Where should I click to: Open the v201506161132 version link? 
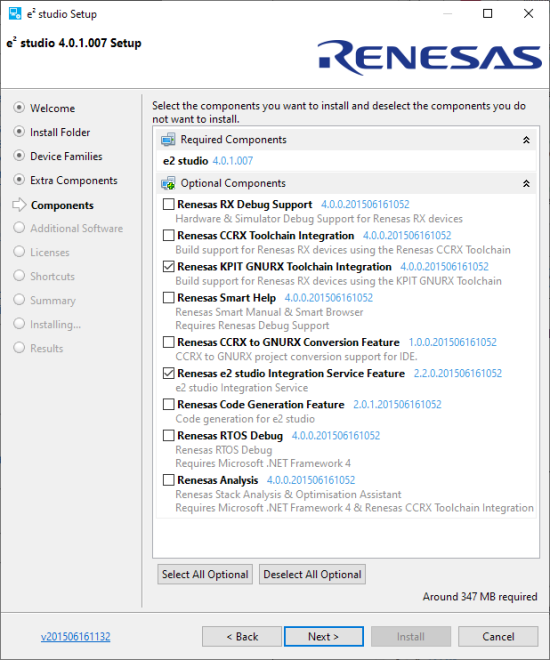[x=75, y=636]
